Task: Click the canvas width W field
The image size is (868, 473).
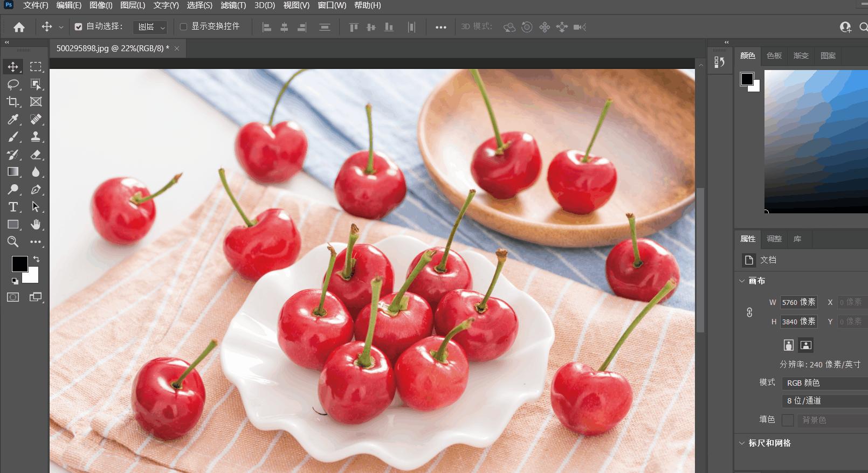Action: click(799, 302)
